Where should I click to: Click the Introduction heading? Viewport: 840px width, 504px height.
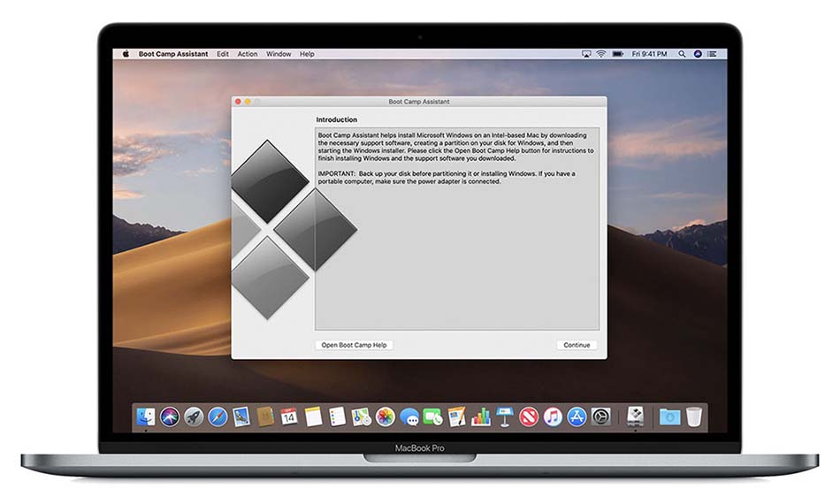pyautogui.click(x=336, y=119)
